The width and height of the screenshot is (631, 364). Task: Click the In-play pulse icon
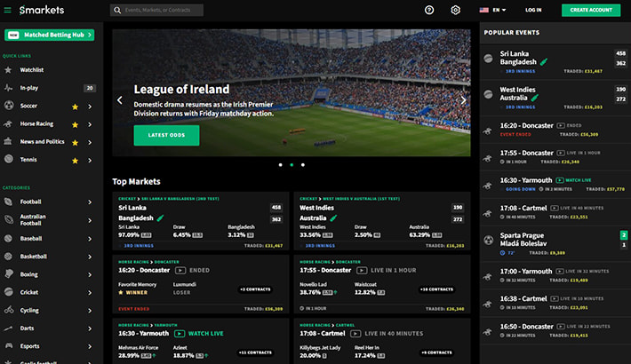pos(8,88)
